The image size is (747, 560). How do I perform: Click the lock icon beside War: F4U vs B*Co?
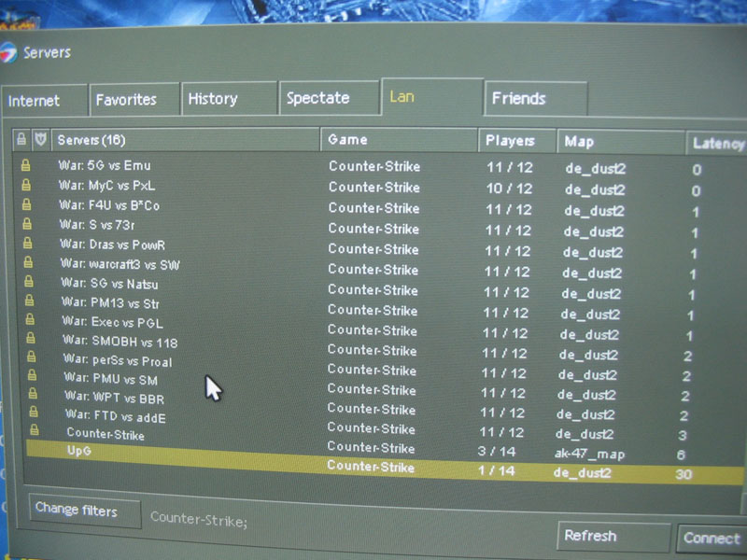click(x=27, y=204)
